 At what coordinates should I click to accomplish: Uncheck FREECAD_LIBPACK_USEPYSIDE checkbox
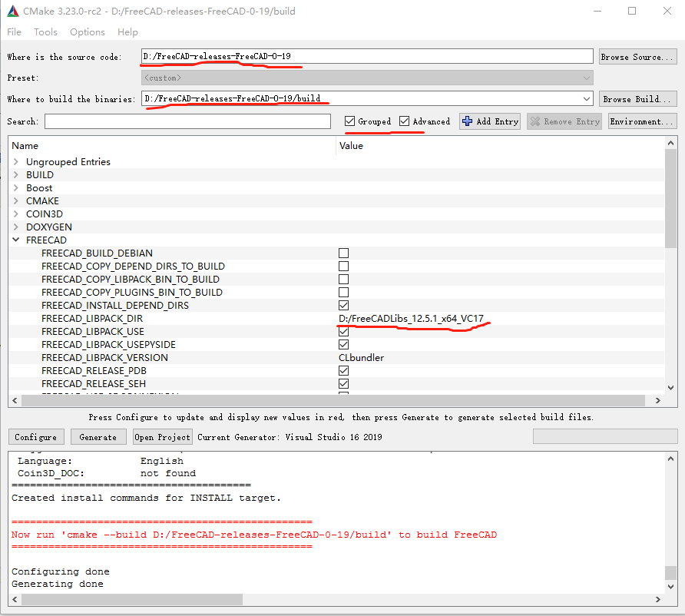pos(344,344)
